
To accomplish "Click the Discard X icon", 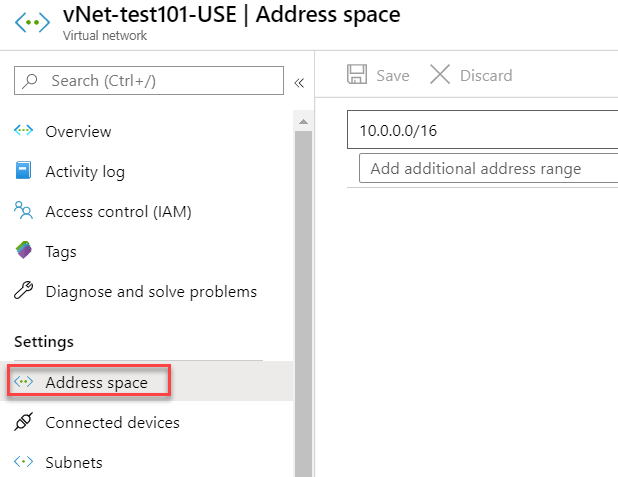I will (440, 74).
